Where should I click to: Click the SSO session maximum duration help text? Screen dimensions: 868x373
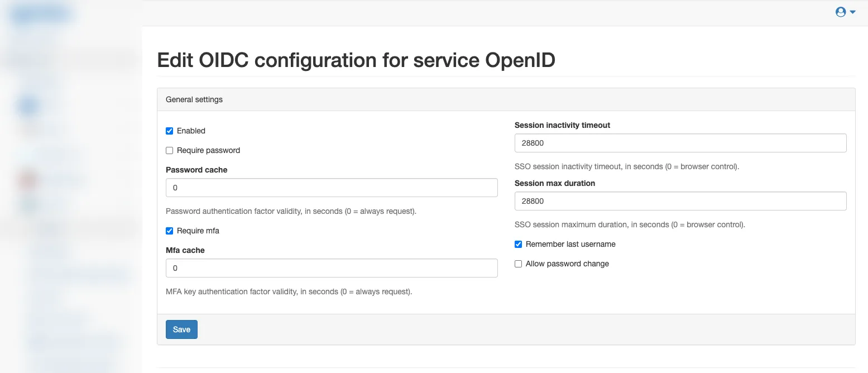[630, 224]
